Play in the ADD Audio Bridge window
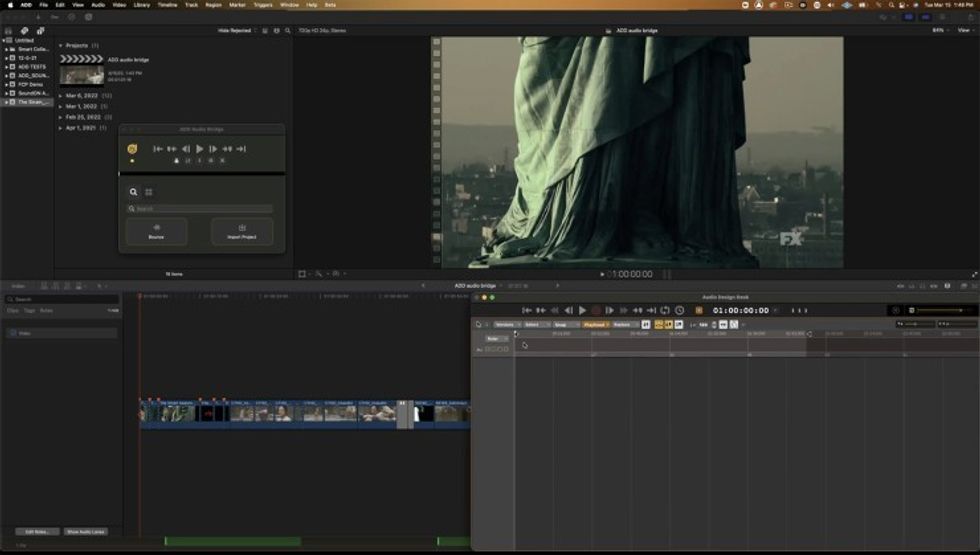980x555 pixels. pyautogui.click(x=199, y=149)
